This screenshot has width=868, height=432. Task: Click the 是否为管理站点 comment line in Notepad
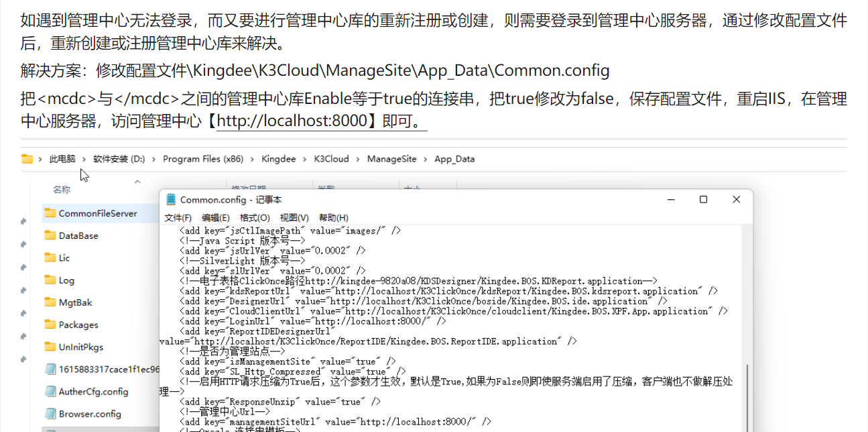click(233, 352)
